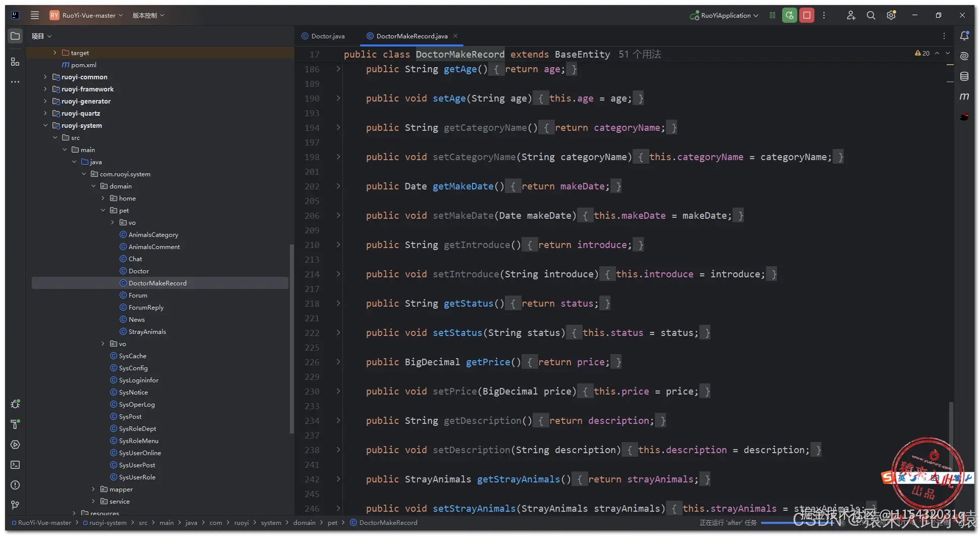Click the warnings count indicator showing 20

(x=922, y=53)
